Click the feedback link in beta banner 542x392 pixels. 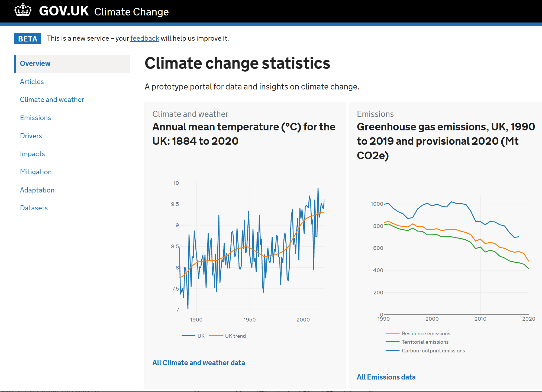[145, 38]
